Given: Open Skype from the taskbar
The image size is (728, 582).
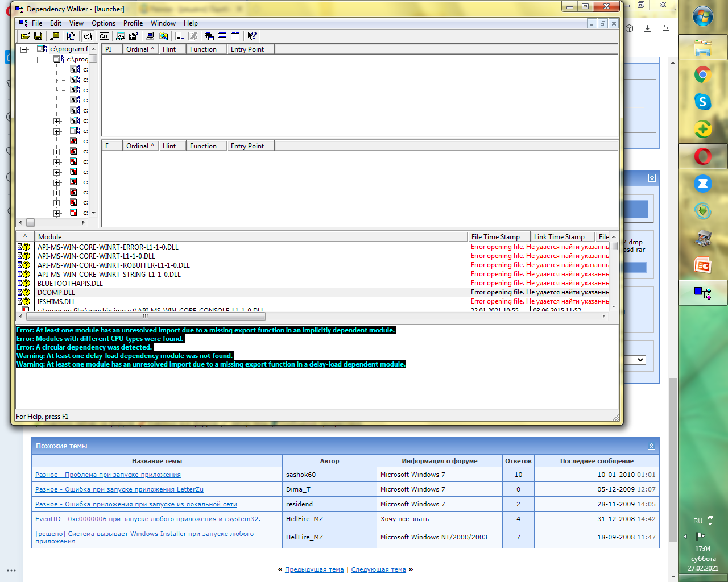Looking at the screenshot, I should pyautogui.click(x=703, y=102).
